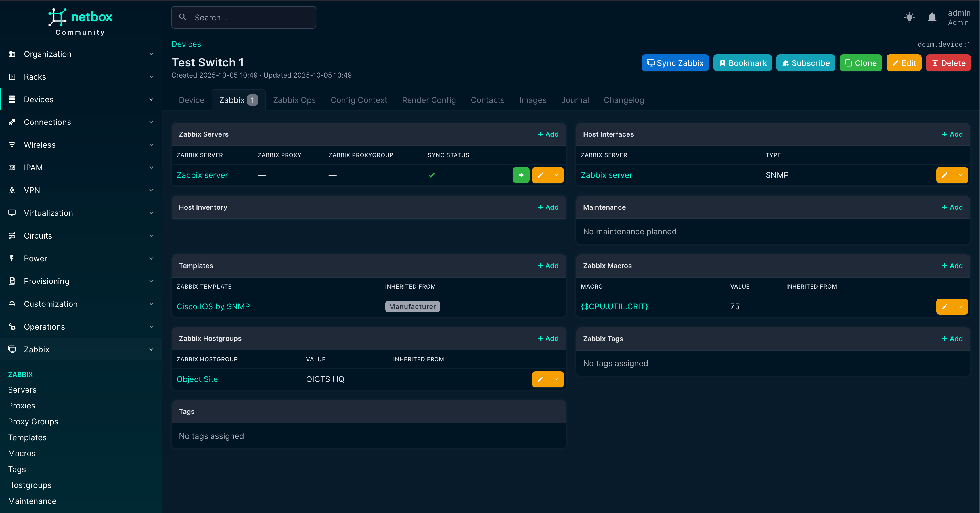Click the Devices sidebar icon

pos(12,99)
